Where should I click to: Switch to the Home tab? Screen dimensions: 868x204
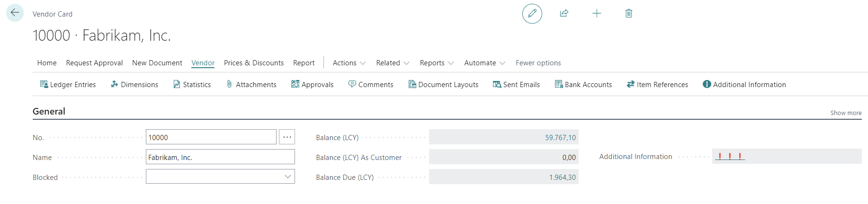pos(47,63)
